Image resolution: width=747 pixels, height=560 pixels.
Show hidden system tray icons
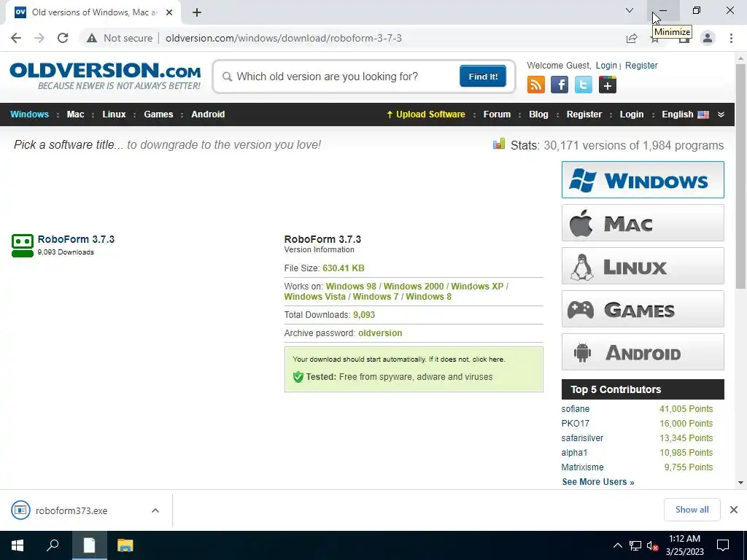coord(617,545)
